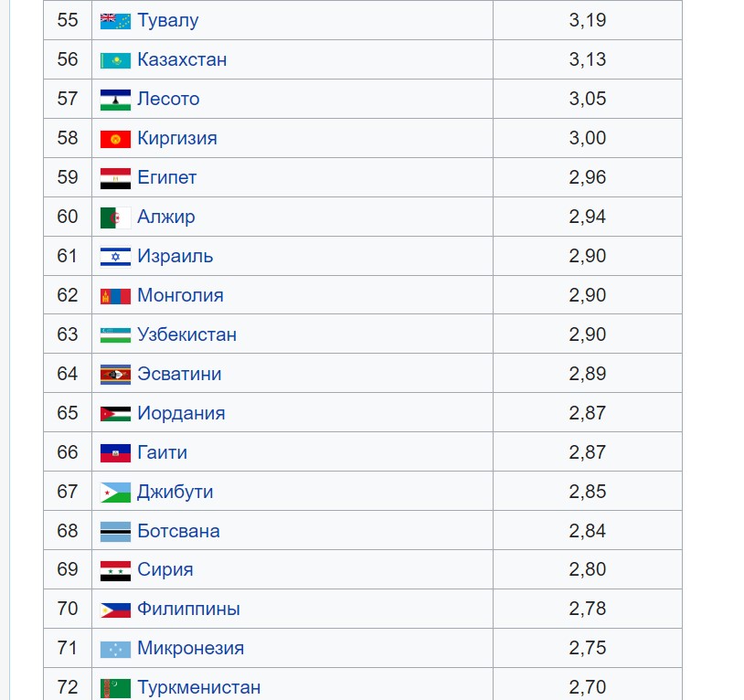Open the Ботсвана link
The height and width of the screenshot is (700, 744).
click(178, 531)
